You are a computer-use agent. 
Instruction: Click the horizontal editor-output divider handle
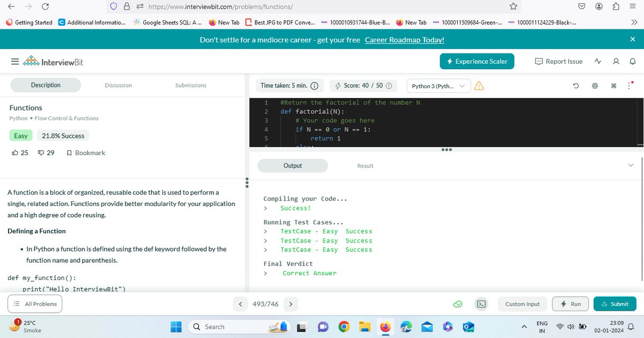click(x=446, y=149)
